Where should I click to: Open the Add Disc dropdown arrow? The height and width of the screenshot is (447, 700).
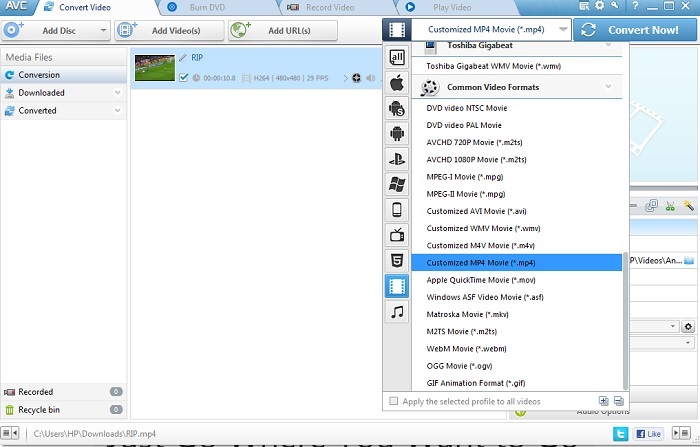(103, 30)
